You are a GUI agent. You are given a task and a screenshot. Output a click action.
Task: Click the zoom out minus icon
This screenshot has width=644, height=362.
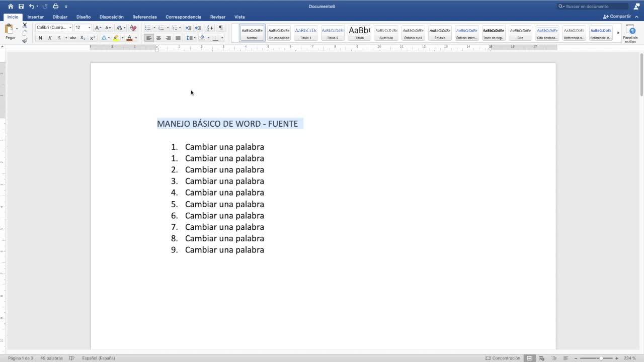576,358
